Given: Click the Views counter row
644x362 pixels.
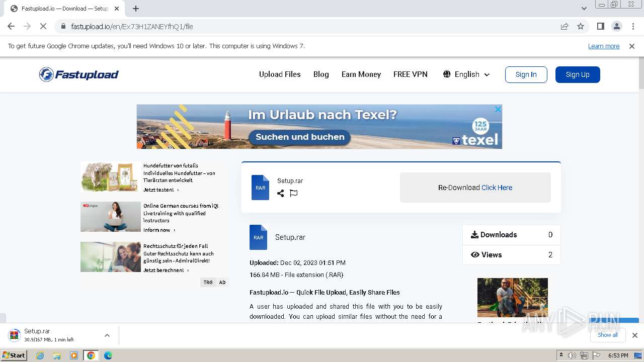Looking at the screenshot, I should 511,255.
